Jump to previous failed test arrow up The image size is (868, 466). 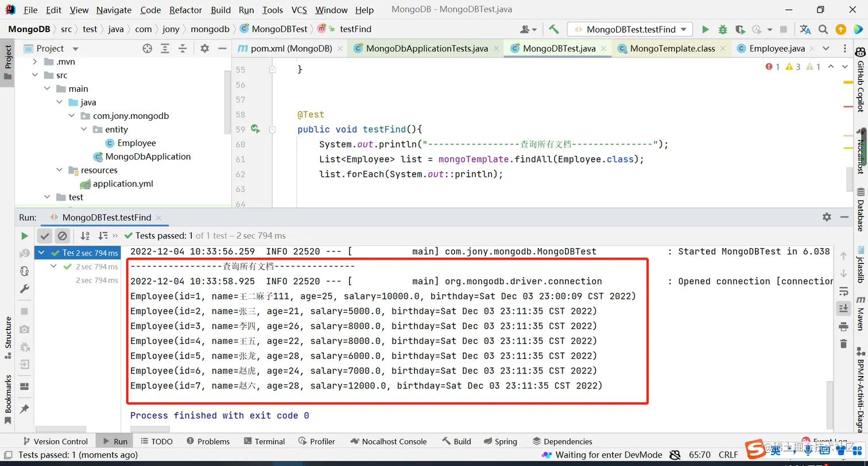(843, 256)
